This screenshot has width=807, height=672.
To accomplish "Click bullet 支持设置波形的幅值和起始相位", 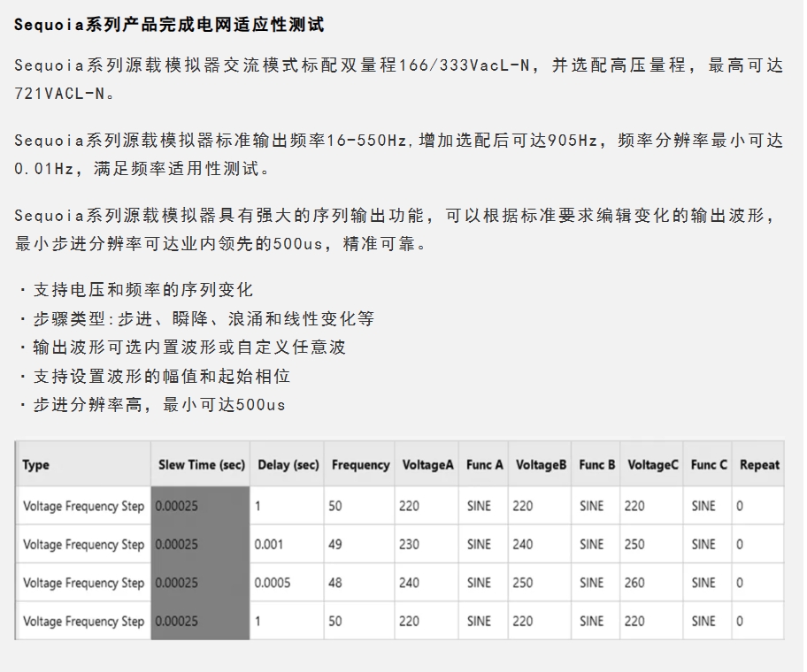I will coord(154,376).
